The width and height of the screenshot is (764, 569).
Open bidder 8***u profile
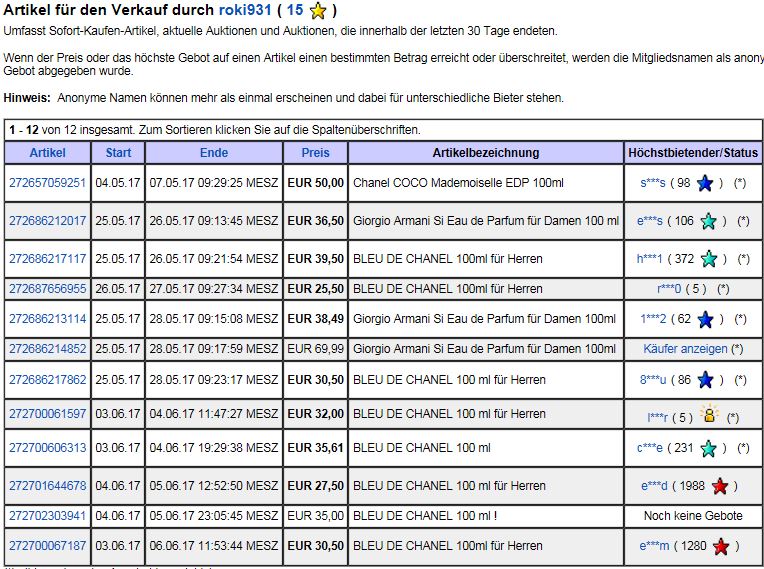coord(653,380)
